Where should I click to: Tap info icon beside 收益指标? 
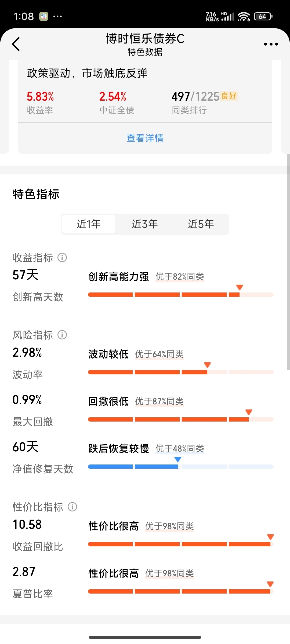[x=62, y=258]
